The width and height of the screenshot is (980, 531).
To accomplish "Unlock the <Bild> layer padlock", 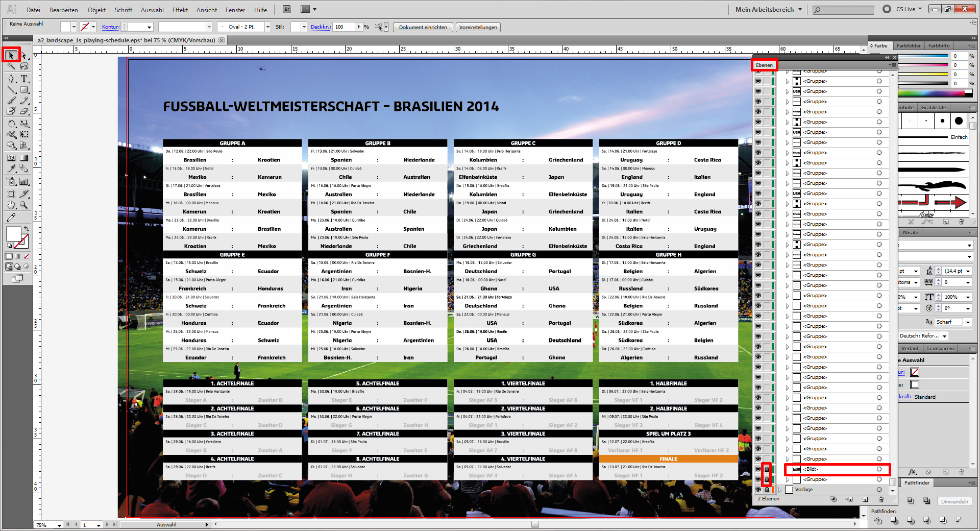I will pyautogui.click(x=767, y=469).
